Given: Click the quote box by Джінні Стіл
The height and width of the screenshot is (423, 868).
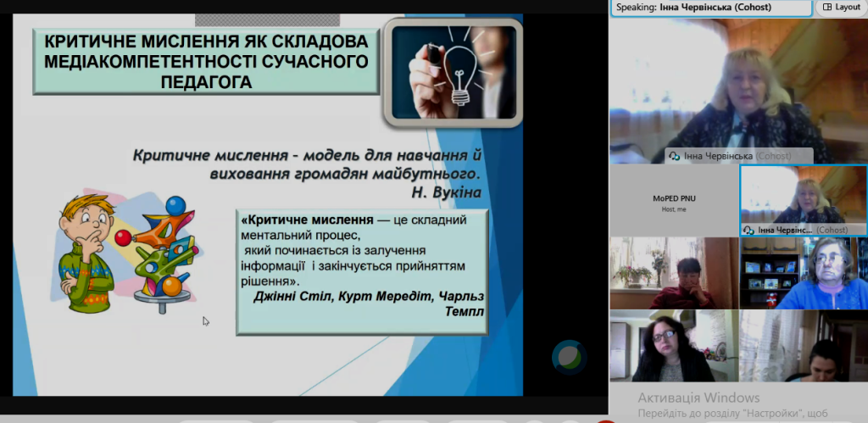Looking at the screenshot, I should [363, 271].
